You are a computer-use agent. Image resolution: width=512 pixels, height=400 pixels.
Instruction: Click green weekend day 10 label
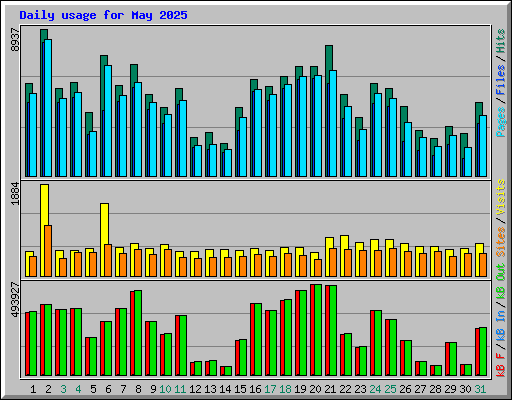click(165, 389)
